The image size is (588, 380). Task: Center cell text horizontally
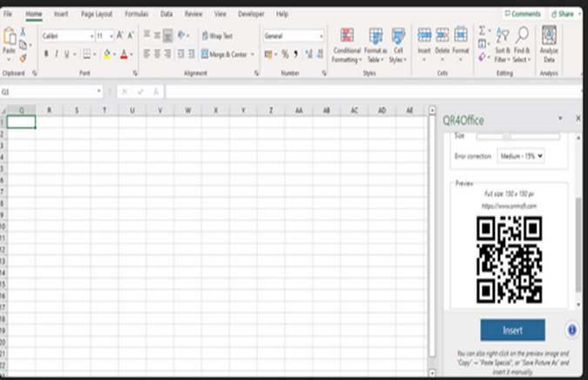[157, 54]
